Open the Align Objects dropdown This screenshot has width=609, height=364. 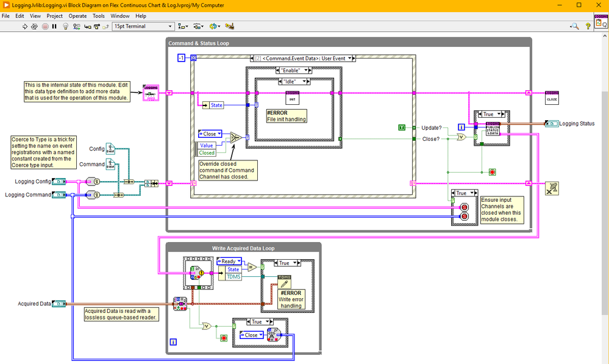183,26
